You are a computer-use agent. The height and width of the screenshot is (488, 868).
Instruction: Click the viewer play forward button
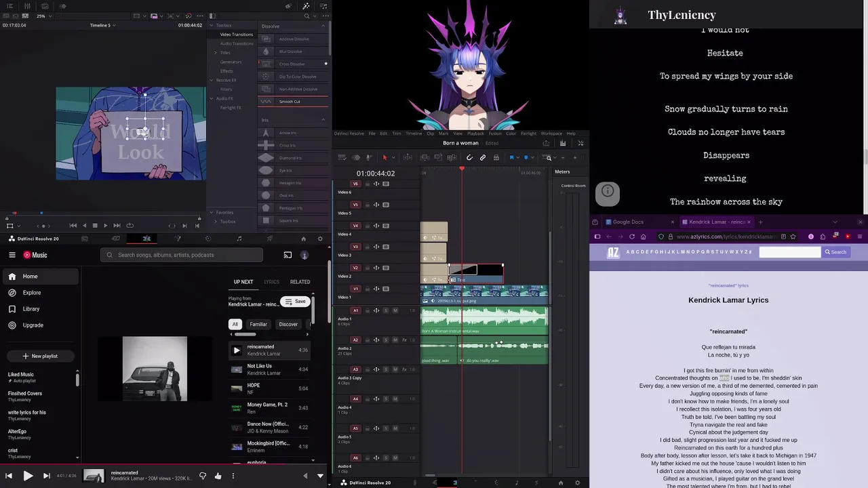point(105,226)
